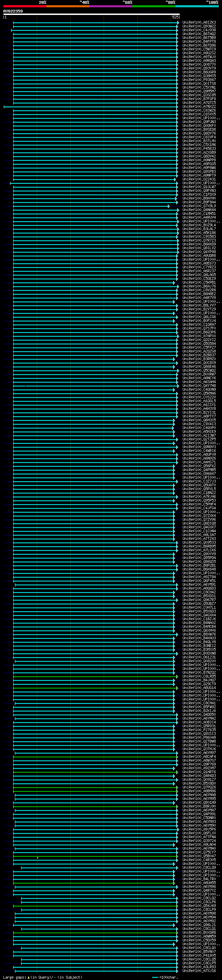This screenshot has height=980, width=222.
Task: Select hit UniRef100_B6UGR9
Action: coord(199,72)
